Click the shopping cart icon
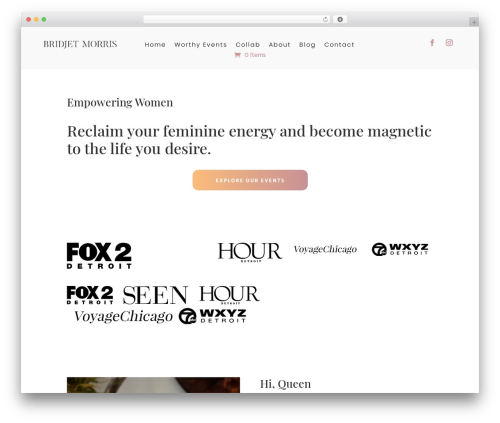The image size is (500, 423). pyautogui.click(x=237, y=55)
